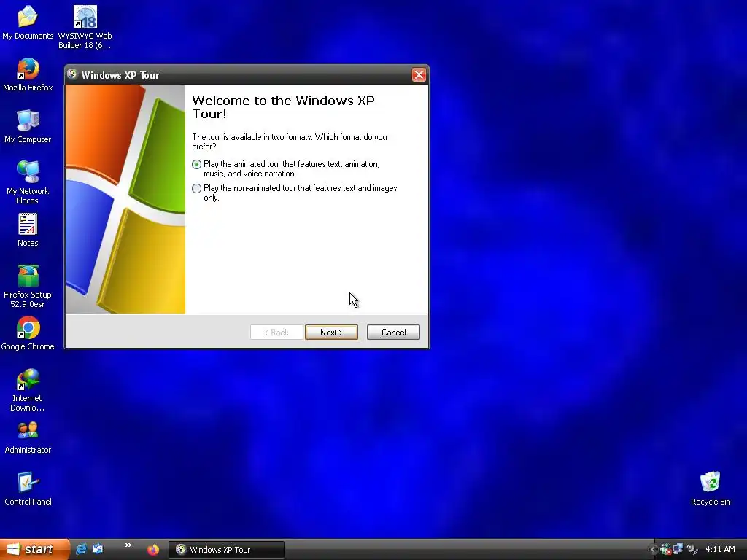747x560 pixels.
Task: Click the 4:11 AM clock
Action: [720, 550]
